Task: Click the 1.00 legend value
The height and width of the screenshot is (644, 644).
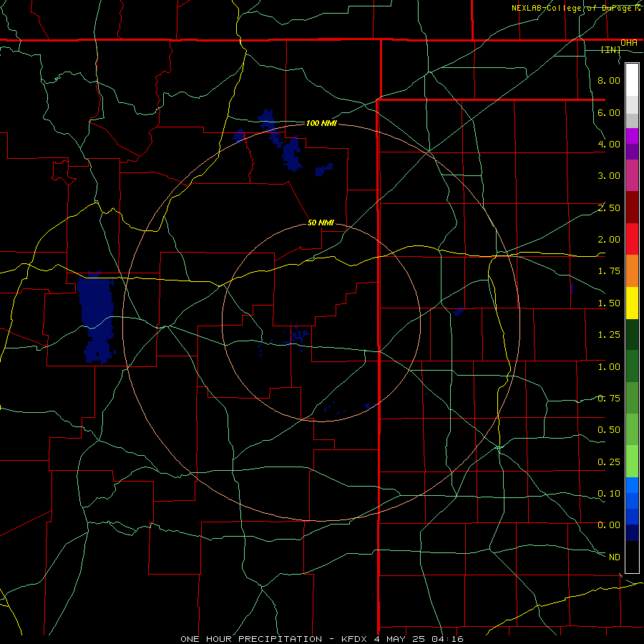Action: tap(608, 367)
